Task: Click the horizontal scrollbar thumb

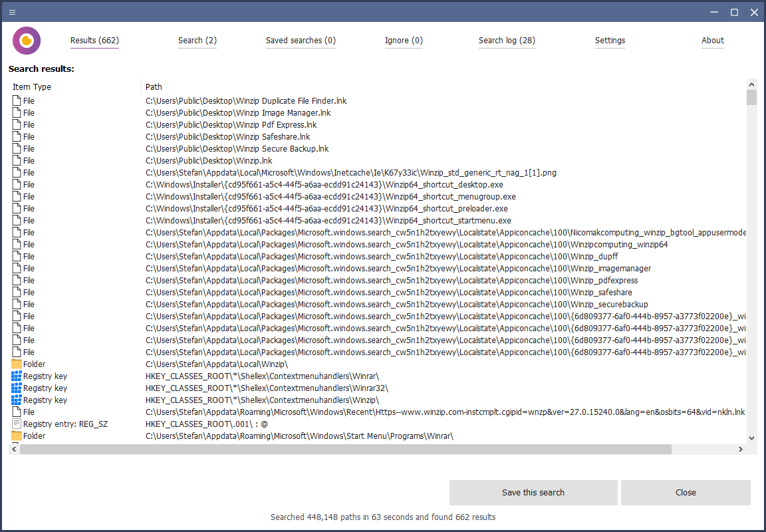Action: tap(346, 449)
